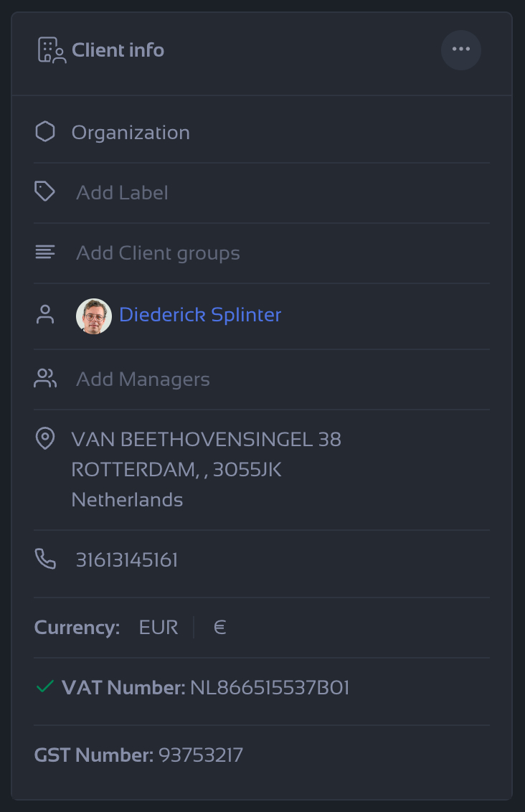Click the Add Label field
This screenshot has height=812, width=525.
pyautogui.click(x=122, y=192)
